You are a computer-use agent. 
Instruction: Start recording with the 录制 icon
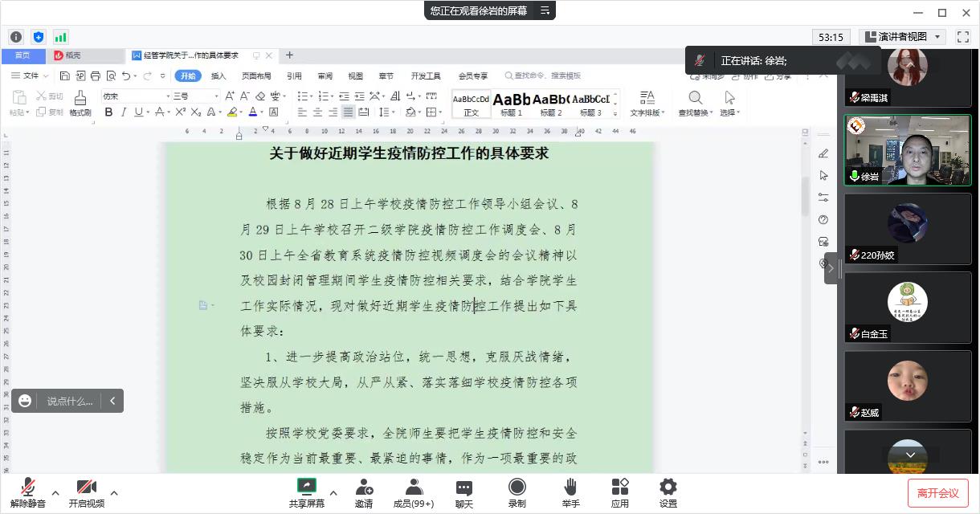[517, 492]
